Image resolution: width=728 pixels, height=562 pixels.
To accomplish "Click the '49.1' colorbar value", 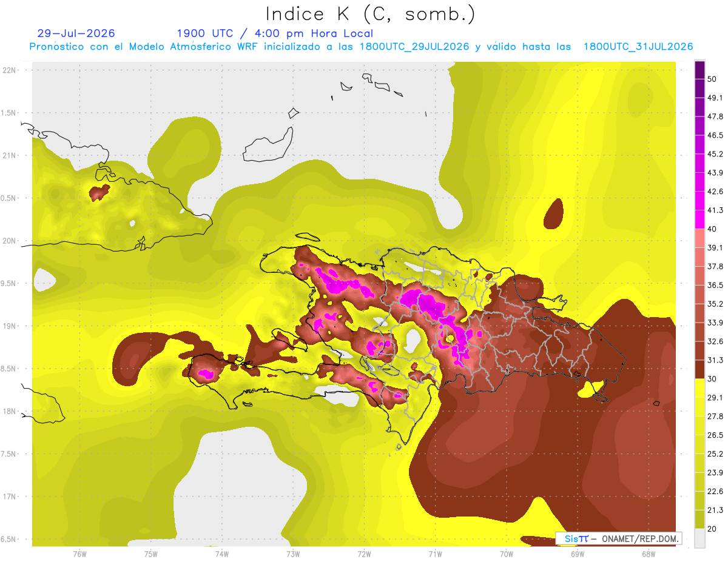I will [715, 98].
